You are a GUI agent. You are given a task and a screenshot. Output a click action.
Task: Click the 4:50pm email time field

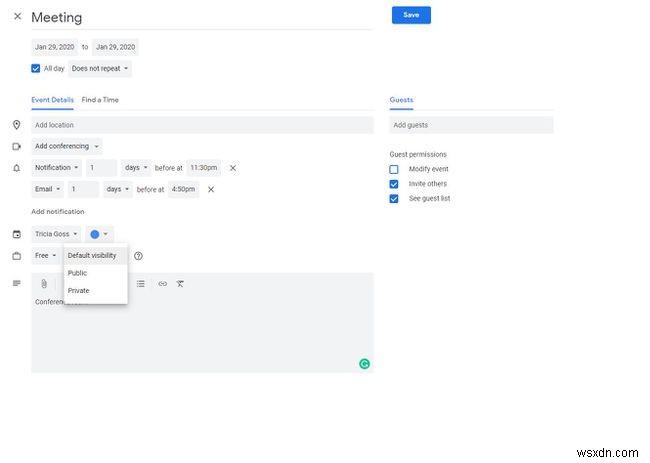click(x=183, y=189)
